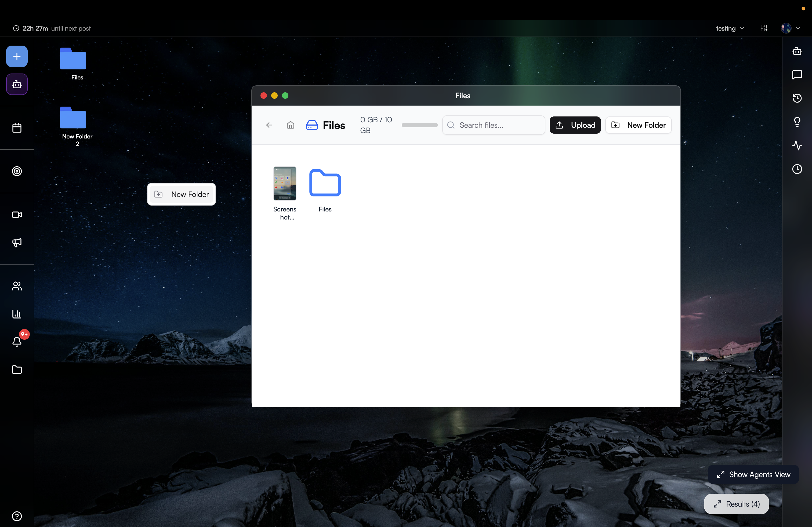Select New Folder context menu item
812x527 pixels.
pyautogui.click(x=182, y=194)
